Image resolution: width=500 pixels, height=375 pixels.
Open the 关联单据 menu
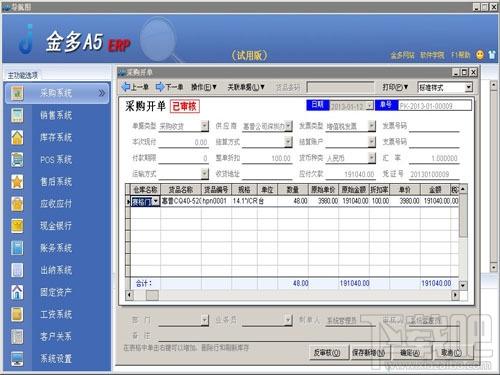point(246,87)
